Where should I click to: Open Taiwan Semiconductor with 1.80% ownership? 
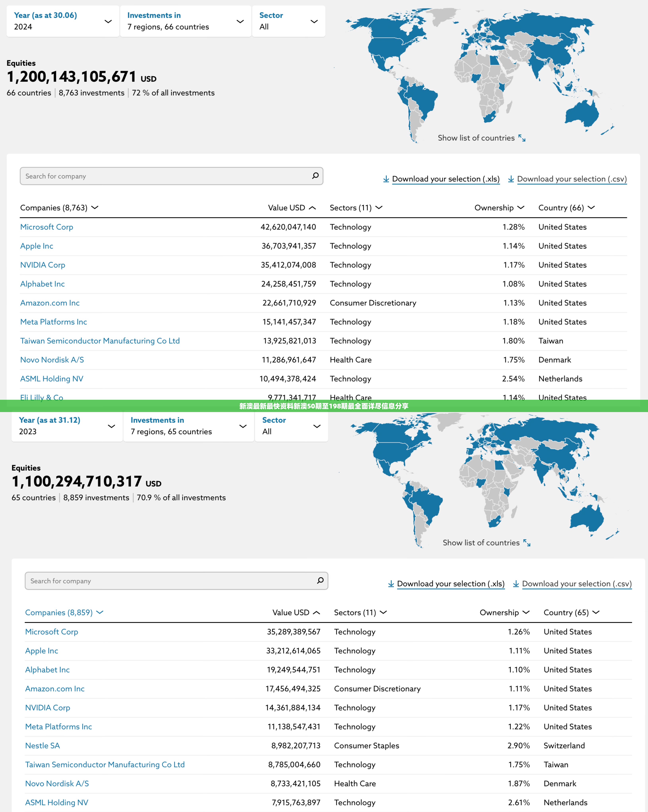pyautogui.click(x=100, y=341)
